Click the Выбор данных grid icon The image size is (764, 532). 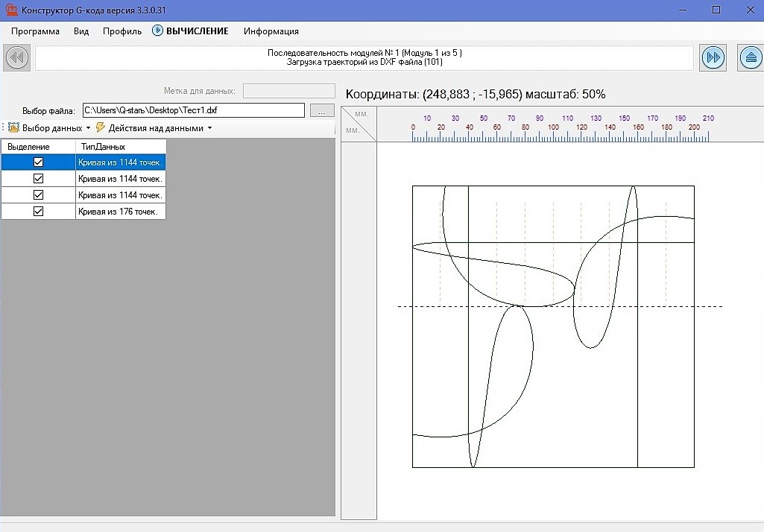click(13, 127)
